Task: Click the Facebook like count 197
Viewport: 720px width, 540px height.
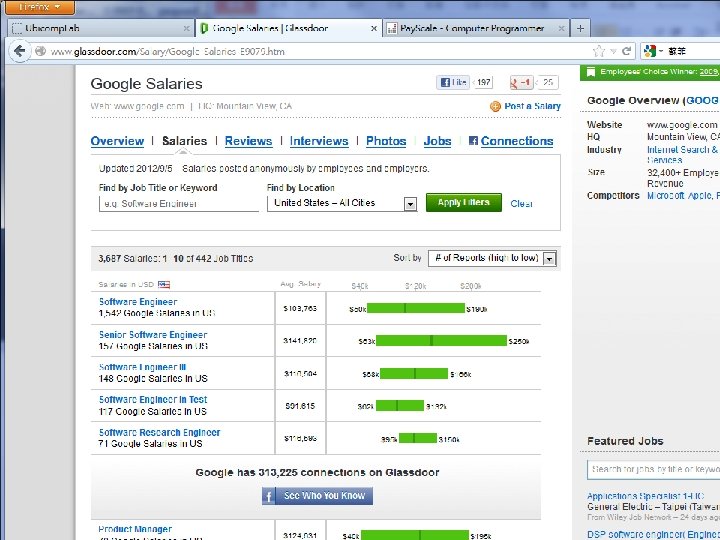Action: click(x=483, y=82)
